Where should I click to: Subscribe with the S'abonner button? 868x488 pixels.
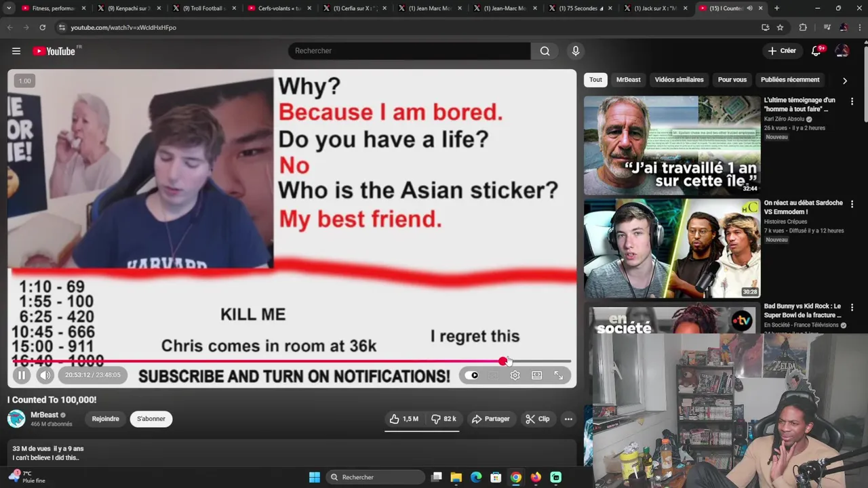click(x=151, y=419)
